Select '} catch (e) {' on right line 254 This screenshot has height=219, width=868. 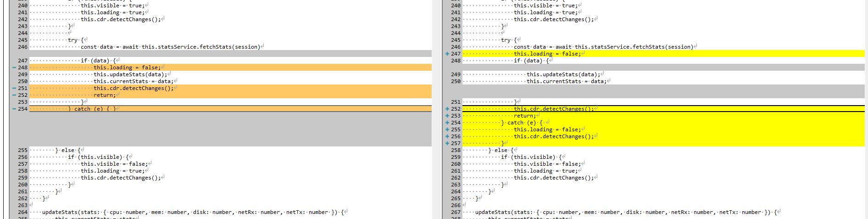(x=522, y=123)
